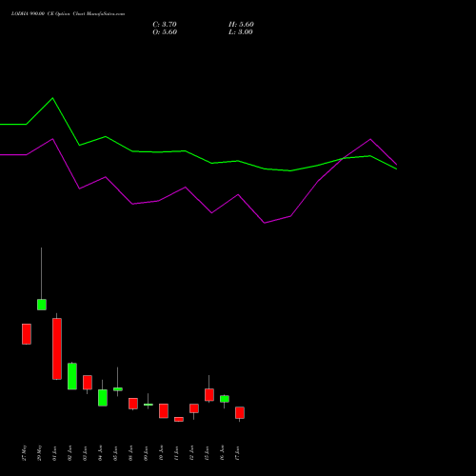Click the peak of the green indicator line
Screen dimensions: 476x476
point(52,98)
